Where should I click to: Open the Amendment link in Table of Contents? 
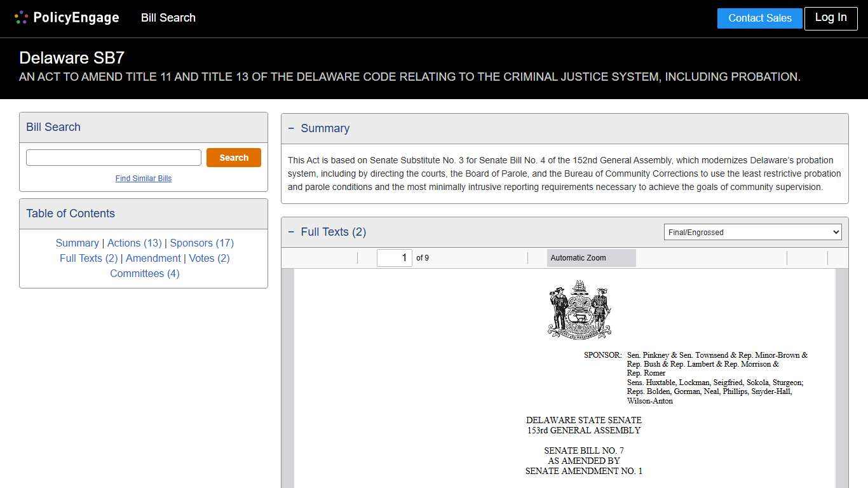coord(153,258)
